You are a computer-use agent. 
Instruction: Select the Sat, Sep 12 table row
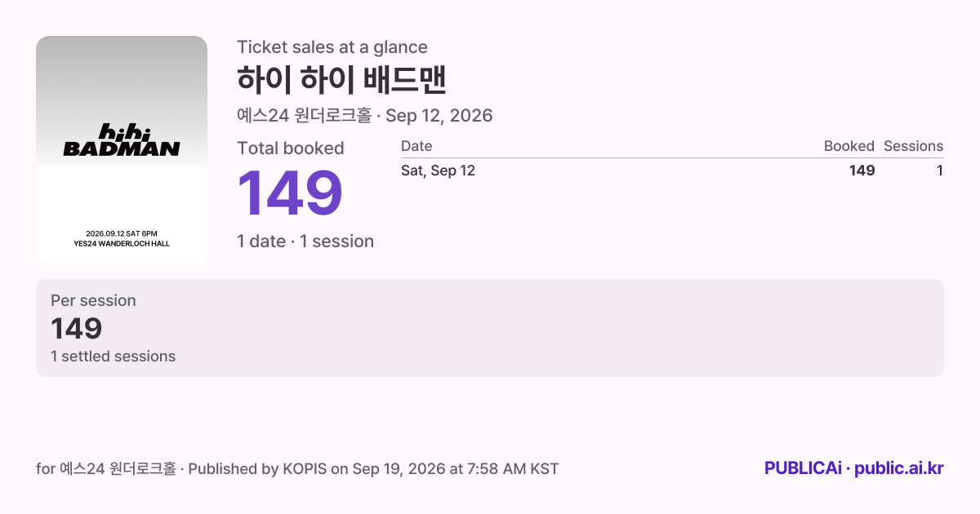[672, 171]
